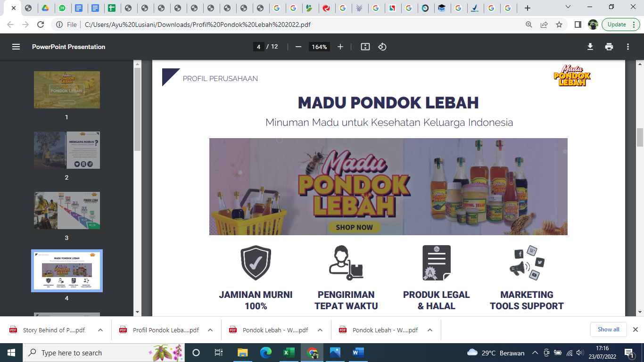The height and width of the screenshot is (362, 644).
Task: Click the fit to page icon
Action: [365, 47]
